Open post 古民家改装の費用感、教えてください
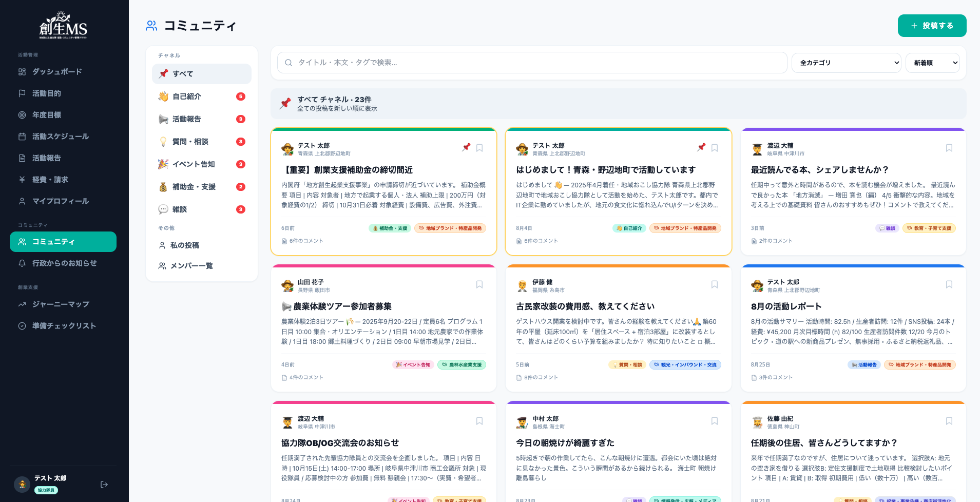 (585, 306)
